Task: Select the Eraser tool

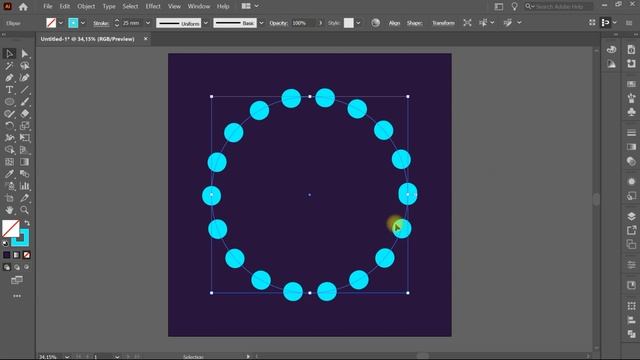Action: point(24,114)
